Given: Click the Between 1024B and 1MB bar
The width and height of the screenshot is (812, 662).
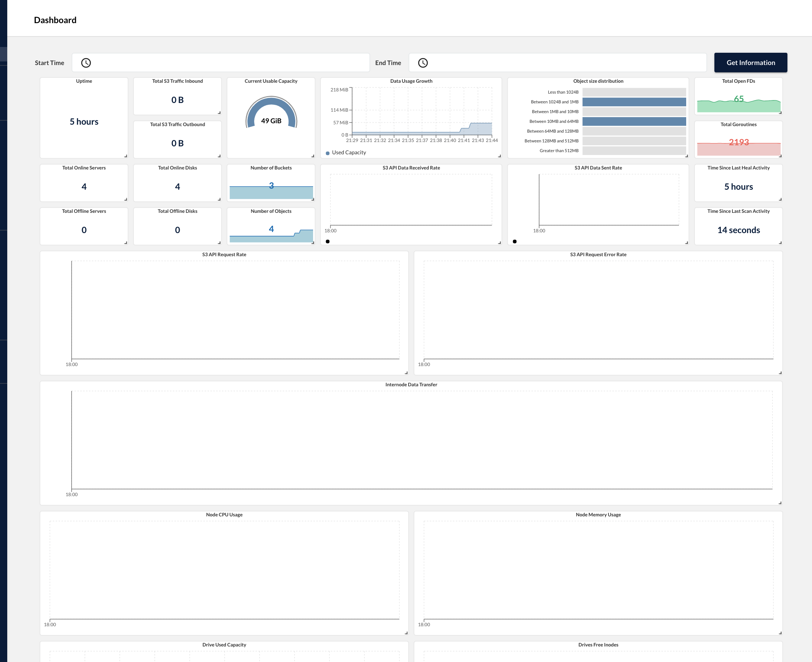Looking at the screenshot, I should (x=634, y=102).
